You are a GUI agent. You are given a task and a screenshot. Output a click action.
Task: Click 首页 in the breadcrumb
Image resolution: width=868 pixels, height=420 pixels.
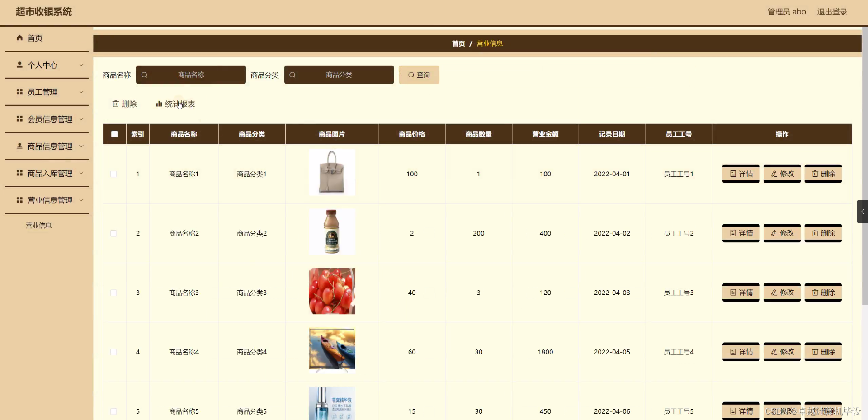(458, 43)
